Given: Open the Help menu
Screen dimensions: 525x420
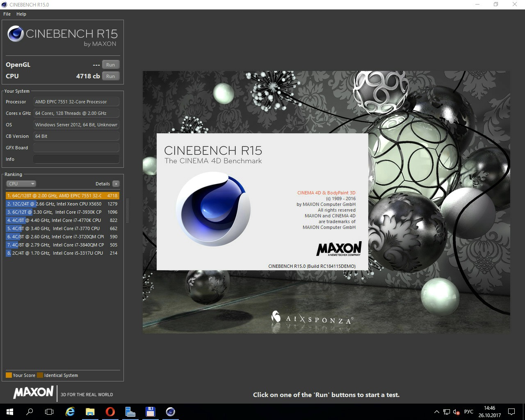Looking at the screenshot, I should tap(21, 14).
